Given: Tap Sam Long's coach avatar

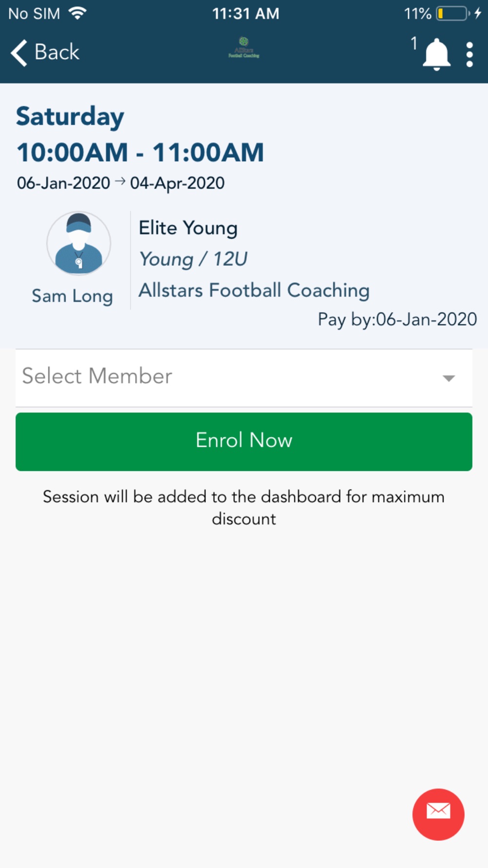Looking at the screenshot, I should tap(79, 243).
